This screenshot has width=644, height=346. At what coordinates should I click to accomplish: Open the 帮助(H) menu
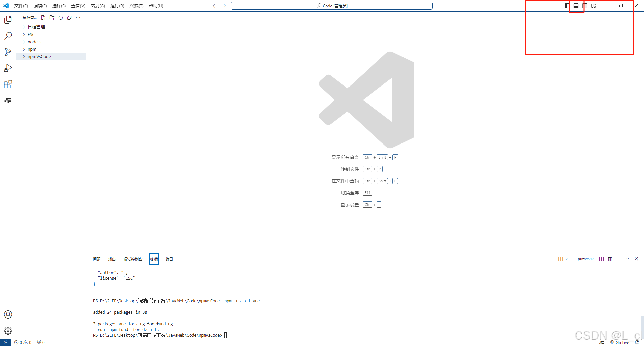click(156, 6)
